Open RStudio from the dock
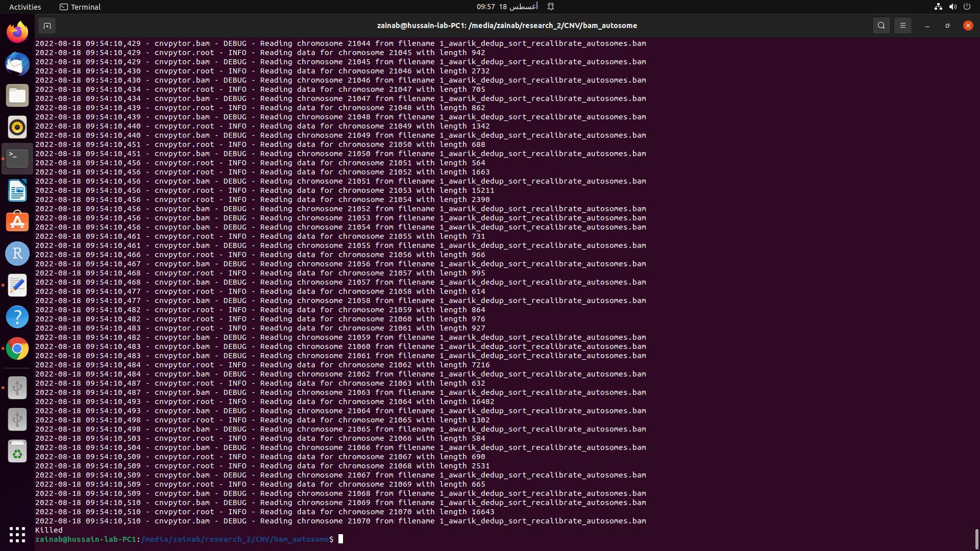Screen dimensions: 980x551 coord(17,254)
